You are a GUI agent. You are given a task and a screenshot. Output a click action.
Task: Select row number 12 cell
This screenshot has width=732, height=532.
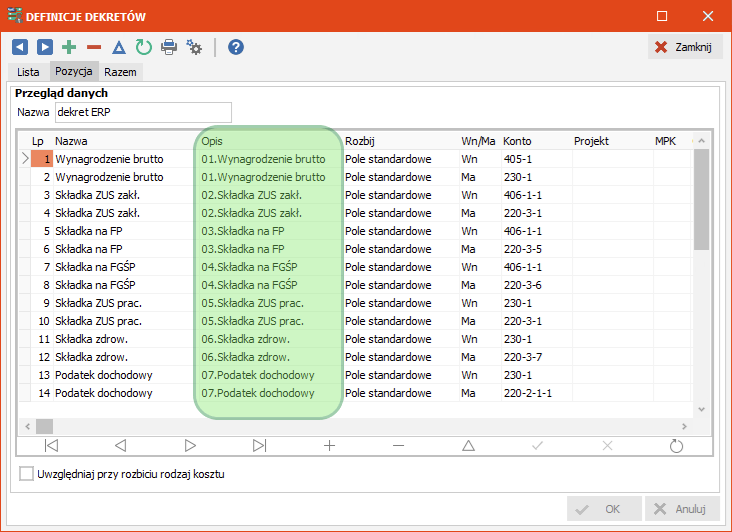pos(42,357)
